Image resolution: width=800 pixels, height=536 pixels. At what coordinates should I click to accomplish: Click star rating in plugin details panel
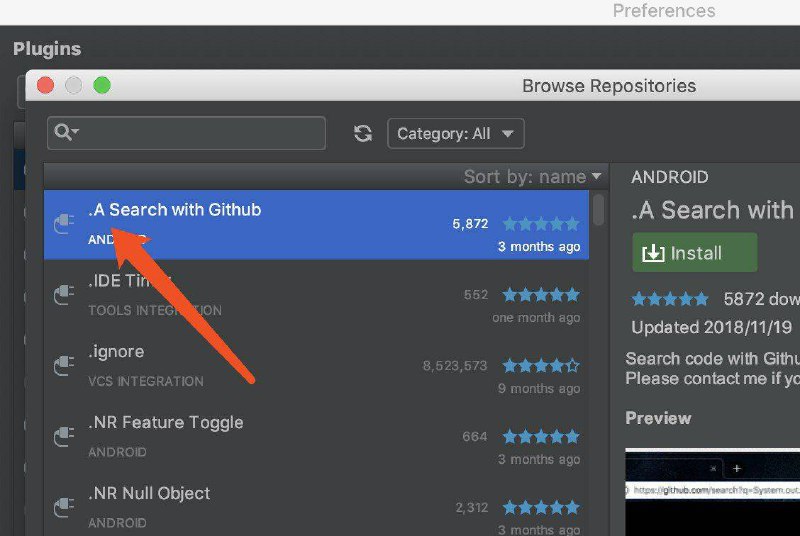pyautogui.click(x=669, y=299)
